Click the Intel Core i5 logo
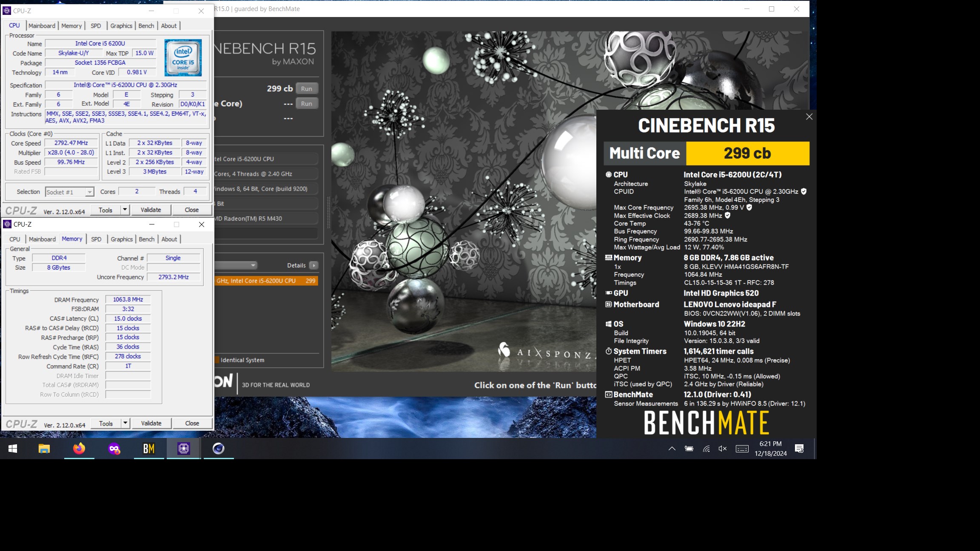 point(183,58)
